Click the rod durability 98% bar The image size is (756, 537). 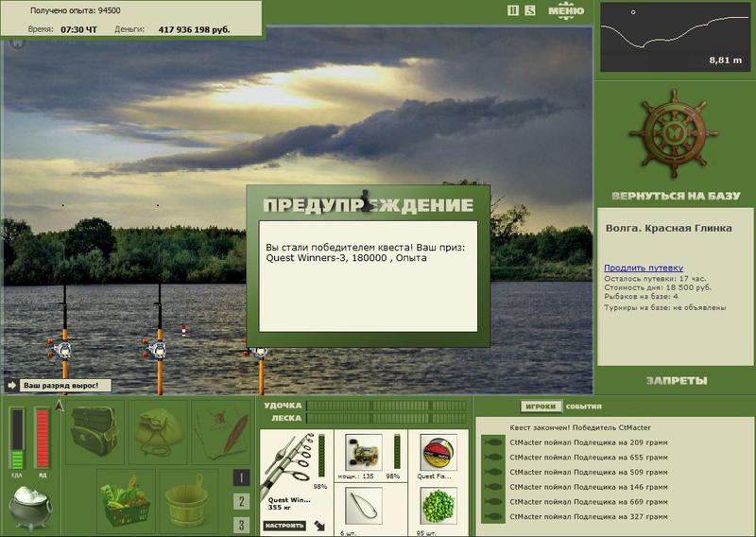pyautogui.click(x=321, y=455)
